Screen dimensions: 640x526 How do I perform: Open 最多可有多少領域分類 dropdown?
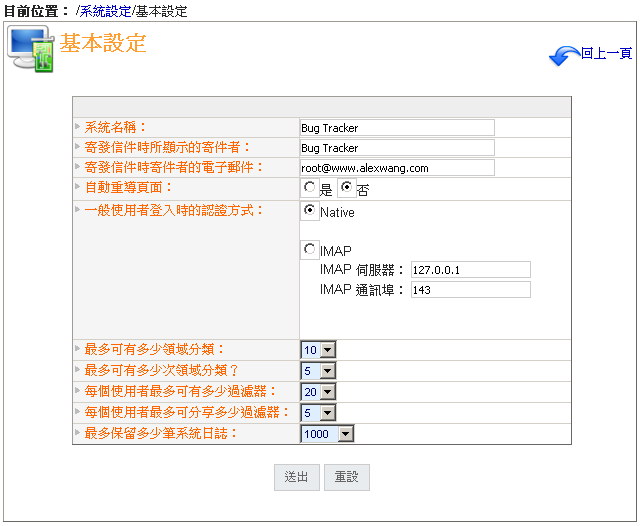click(319, 350)
